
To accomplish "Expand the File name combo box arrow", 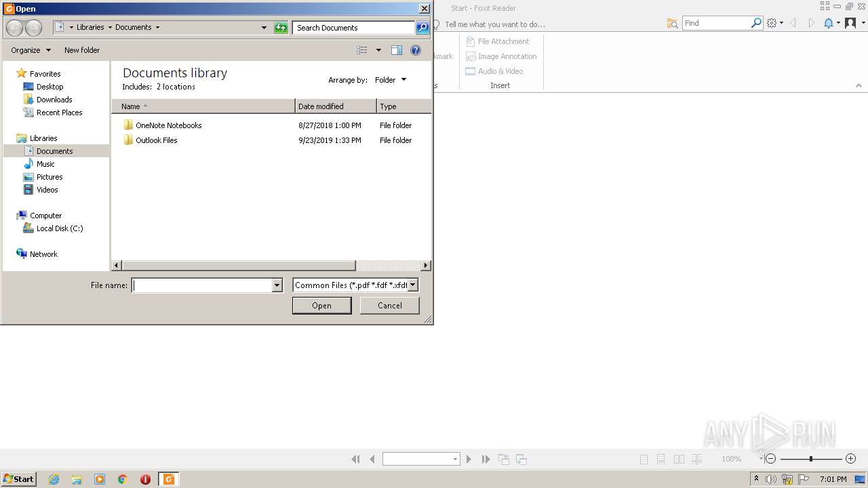I will [277, 285].
